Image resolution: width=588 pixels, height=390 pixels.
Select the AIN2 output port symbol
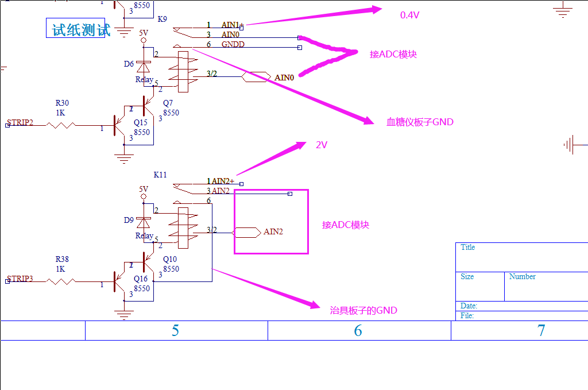247,233
